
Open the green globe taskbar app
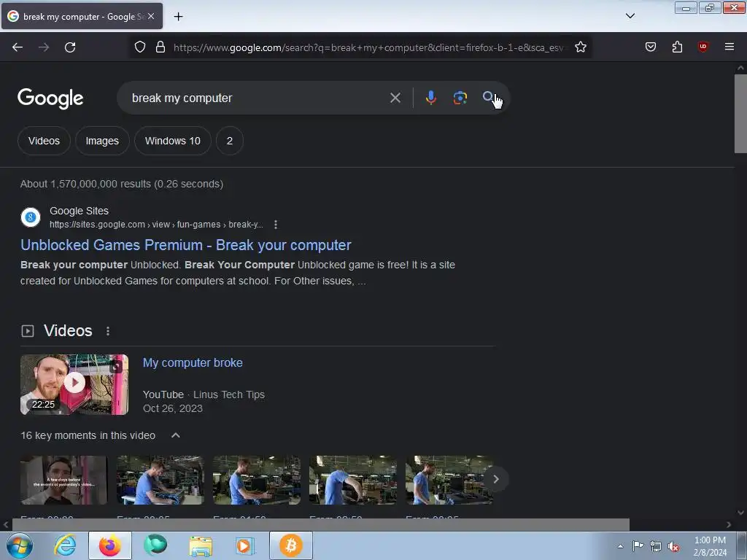tap(155, 545)
